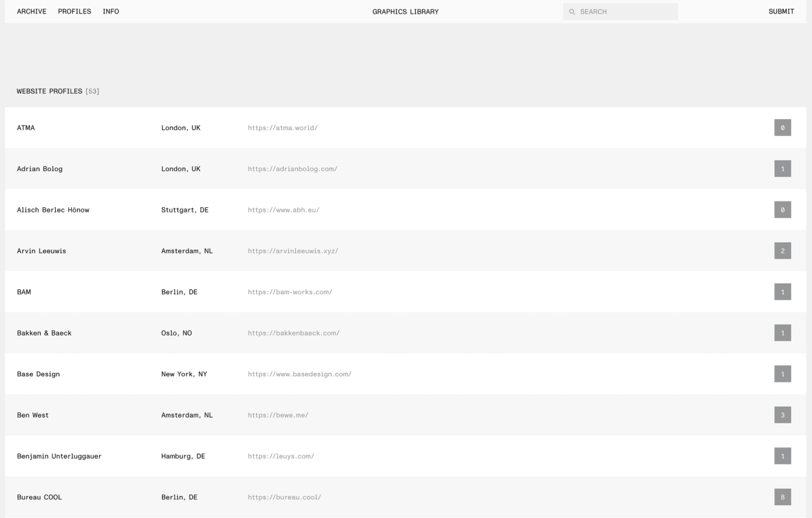
Task: Visit https://adrianbolog.com/ link
Action: pos(293,169)
